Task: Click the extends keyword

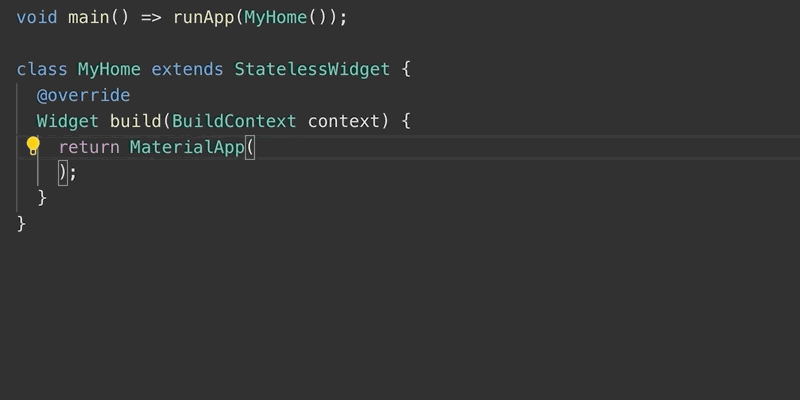Action: pos(187,69)
